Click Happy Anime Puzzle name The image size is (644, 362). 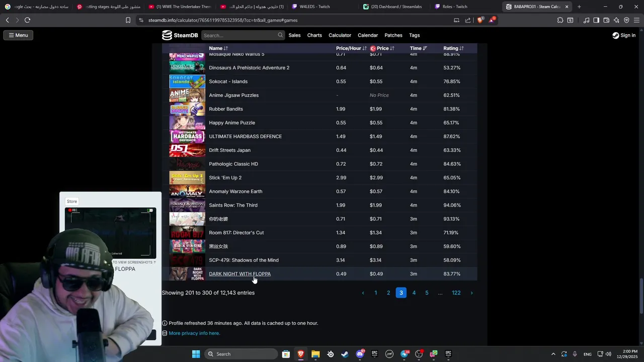coord(232,123)
